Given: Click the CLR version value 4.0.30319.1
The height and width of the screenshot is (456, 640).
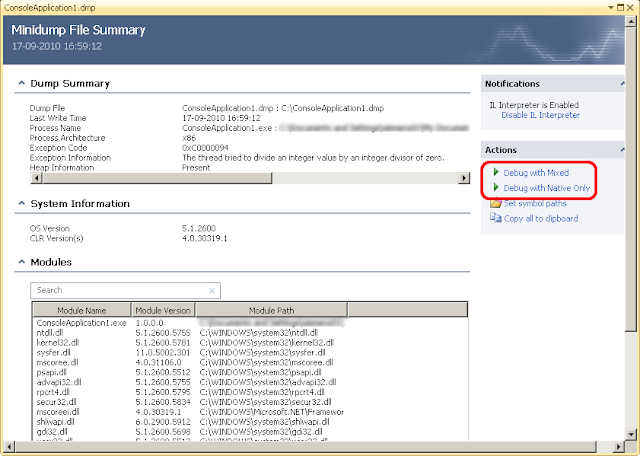Looking at the screenshot, I should (x=204, y=238).
